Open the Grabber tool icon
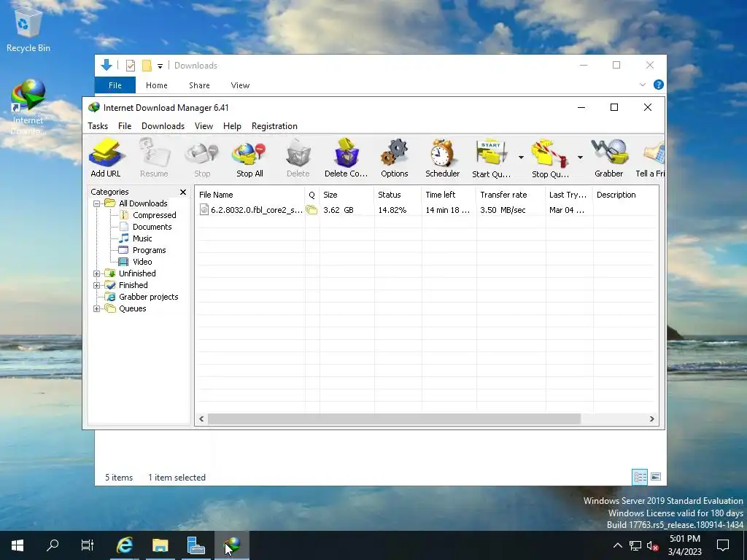747x560 pixels. [x=609, y=158]
